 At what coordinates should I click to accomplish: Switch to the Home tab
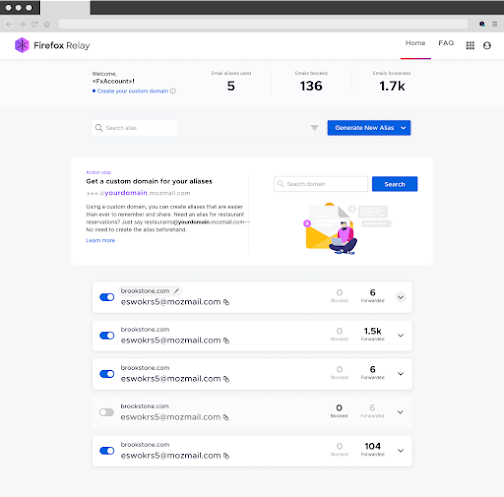(415, 43)
